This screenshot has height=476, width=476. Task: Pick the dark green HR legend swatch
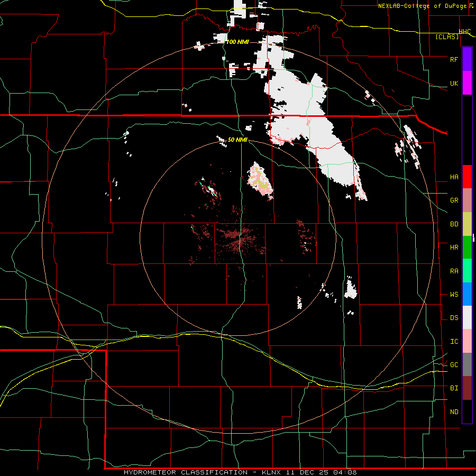pos(467,247)
